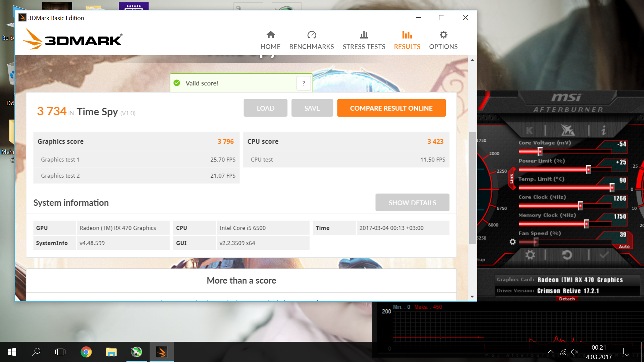Apply settings with the checkmark icon
This screenshot has width=644, height=362.
[x=604, y=255]
